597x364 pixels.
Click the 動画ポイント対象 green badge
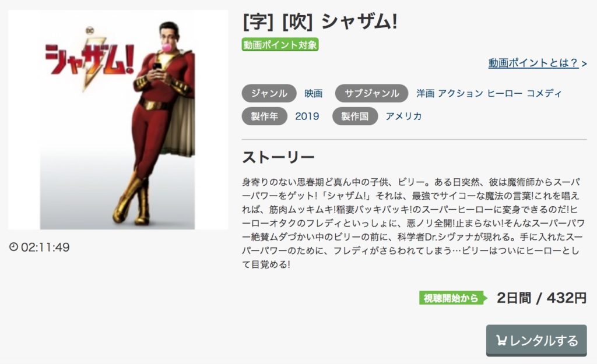tap(280, 45)
